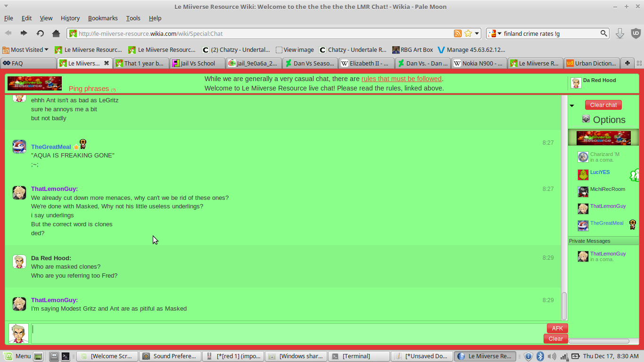
Task: Switch to the Urban Dictionary tab
Action: coord(591,63)
